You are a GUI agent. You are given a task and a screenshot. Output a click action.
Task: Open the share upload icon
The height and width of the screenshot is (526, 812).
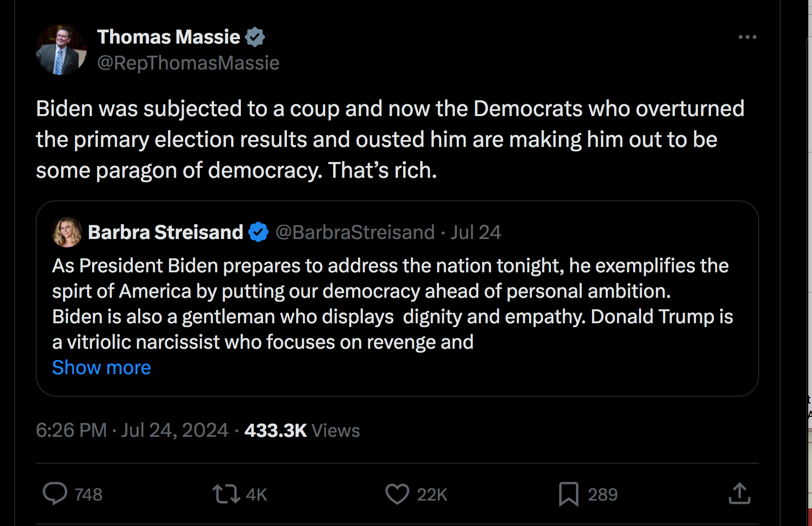click(x=740, y=493)
